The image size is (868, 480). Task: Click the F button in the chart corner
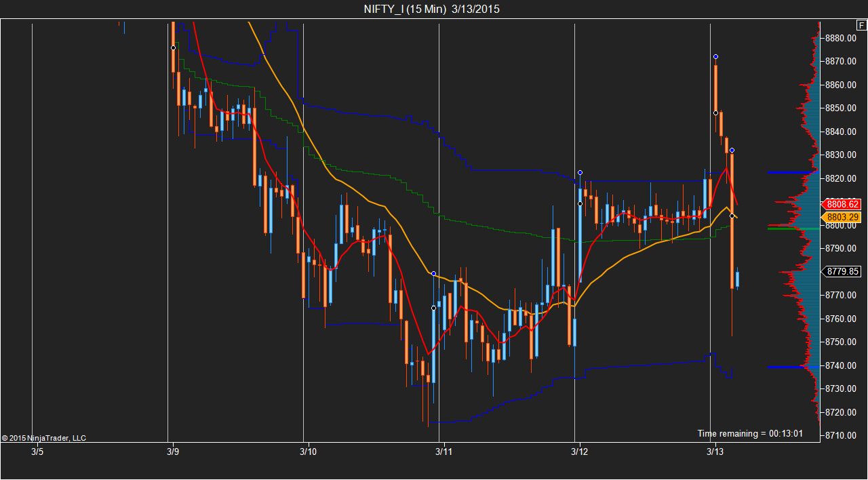coord(861,25)
